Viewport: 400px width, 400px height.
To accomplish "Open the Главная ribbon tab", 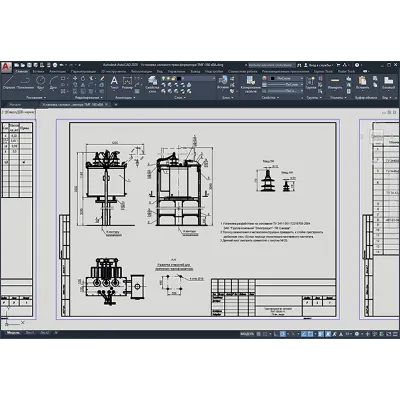I will [x=22, y=71].
